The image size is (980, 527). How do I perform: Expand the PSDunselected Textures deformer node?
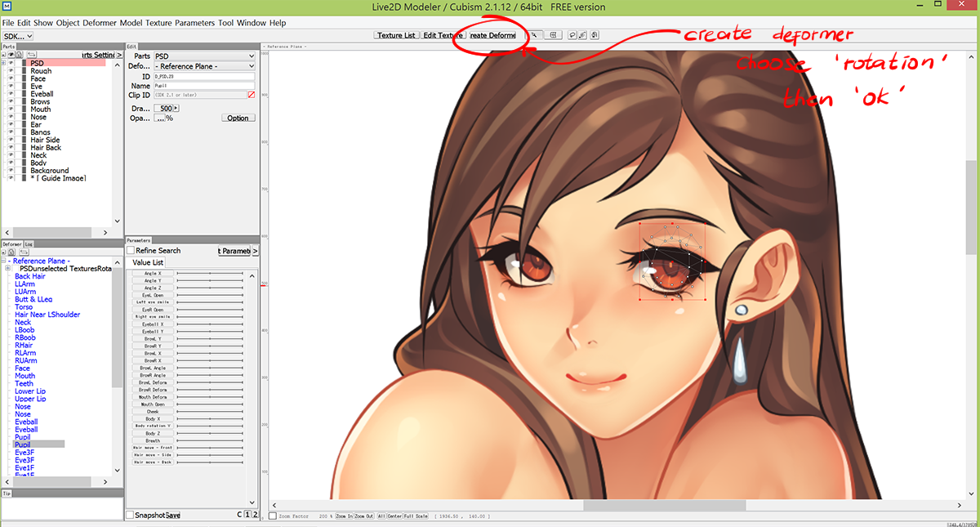point(8,269)
